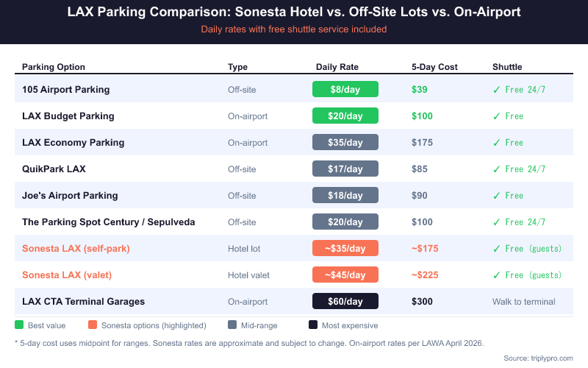
Task: Click the $20/day badge for LAX Budget Parking
Action: click(345, 116)
